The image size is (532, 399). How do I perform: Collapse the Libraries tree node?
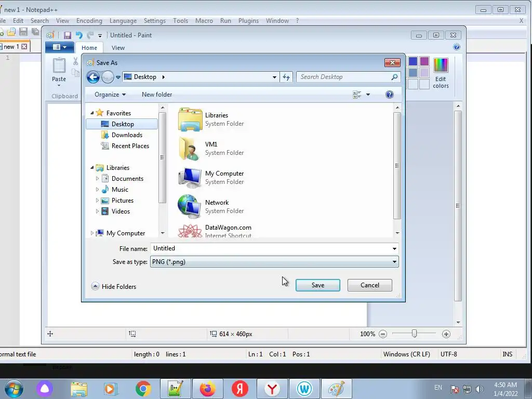(x=92, y=168)
